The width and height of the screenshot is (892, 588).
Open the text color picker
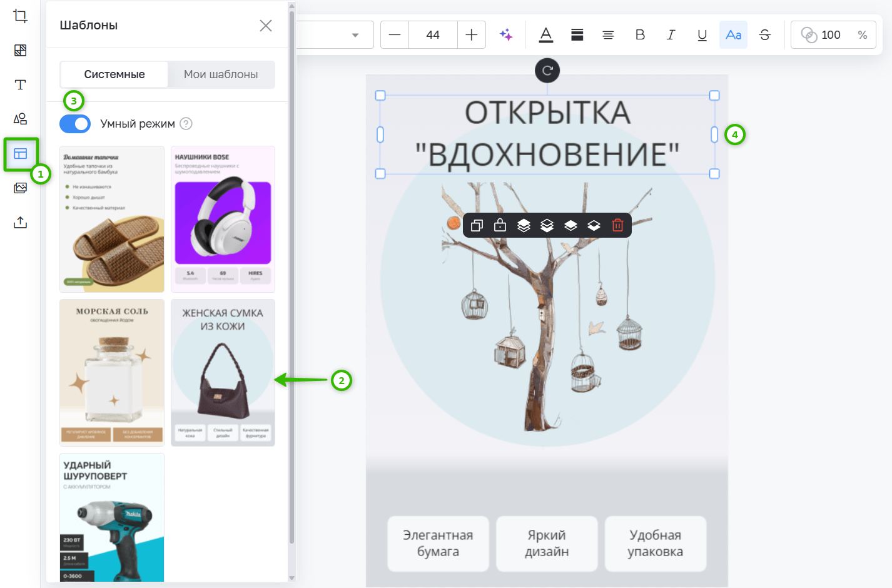[x=546, y=35]
